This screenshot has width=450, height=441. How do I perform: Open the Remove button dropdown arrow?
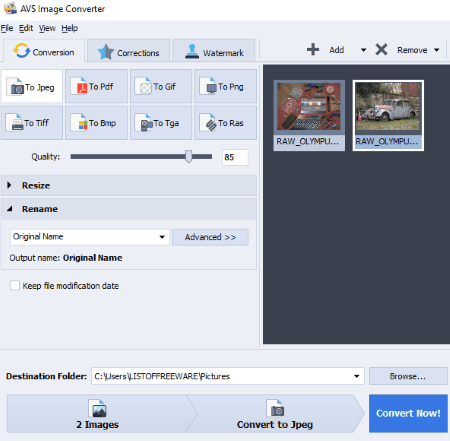point(437,50)
